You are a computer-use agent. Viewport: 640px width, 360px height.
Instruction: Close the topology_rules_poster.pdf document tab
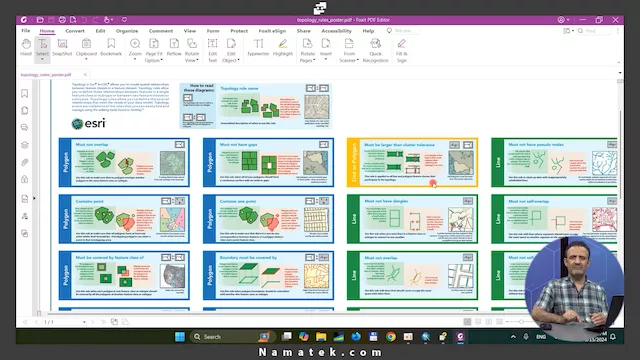tap(85, 74)
